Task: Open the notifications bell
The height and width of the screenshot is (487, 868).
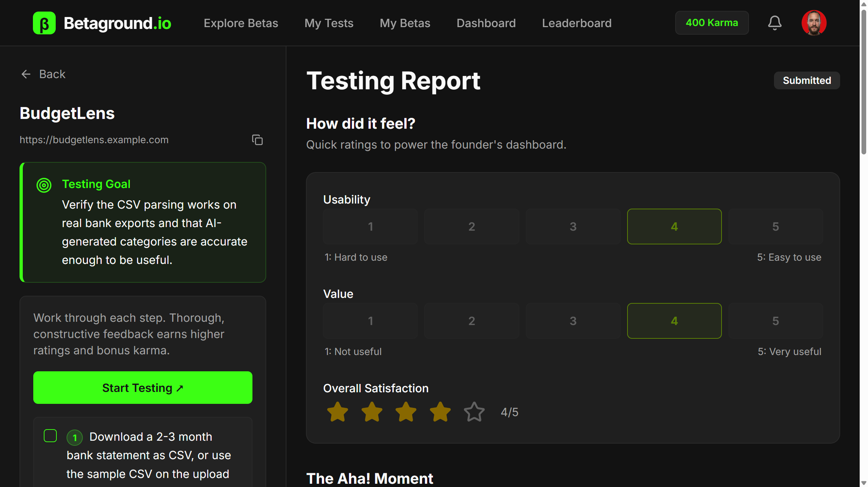Action: click(x=775, y=23)
